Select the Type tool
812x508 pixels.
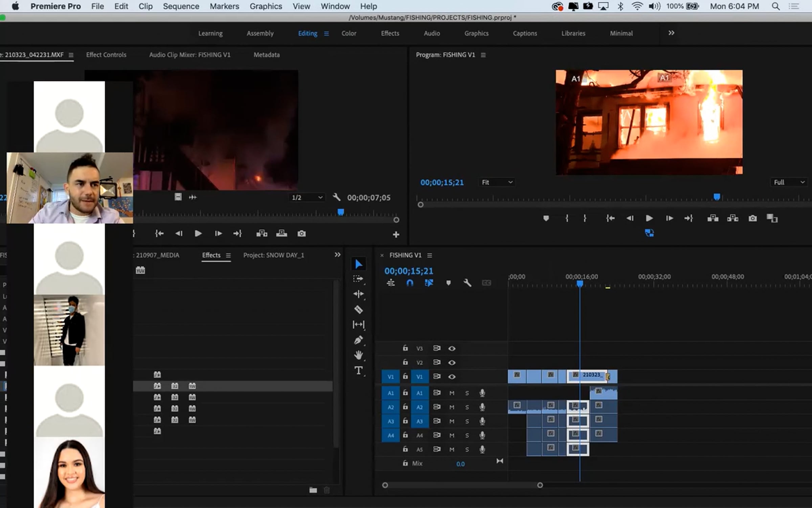[x=358, y=370]
